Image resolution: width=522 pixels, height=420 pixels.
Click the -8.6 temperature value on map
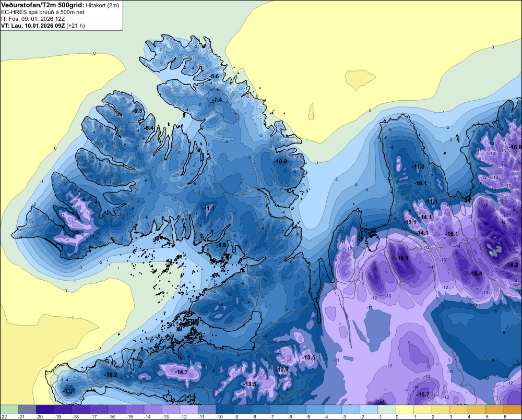pyautogui.click(x=221, y=245)
